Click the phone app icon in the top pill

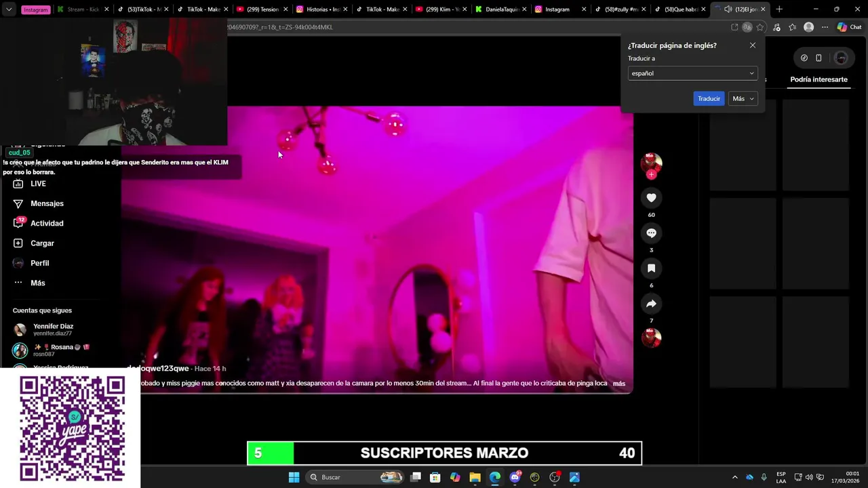(x=818, y=58)
